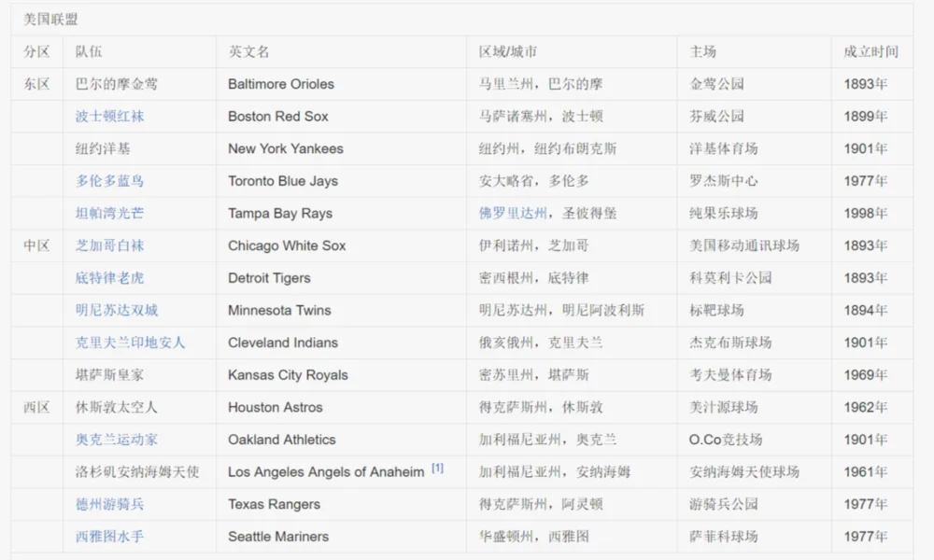Image resolution: width=934 pixels, height=560 pixels.
Task: Select the 堪萨斯皇家 team cell
Action: 109,375
